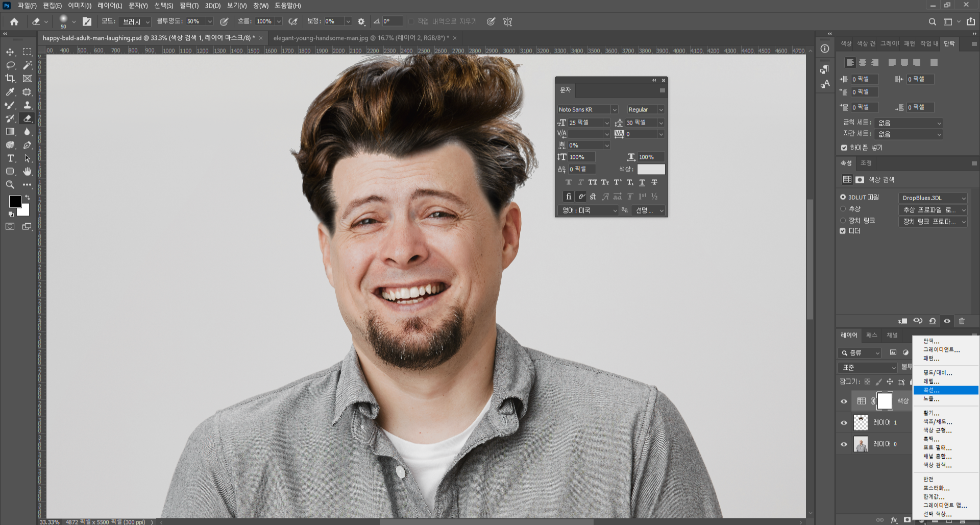The height and width of the screenshot is (525, 980).
Task: Open the 필터(T) menu
Action: pos(189,6)
